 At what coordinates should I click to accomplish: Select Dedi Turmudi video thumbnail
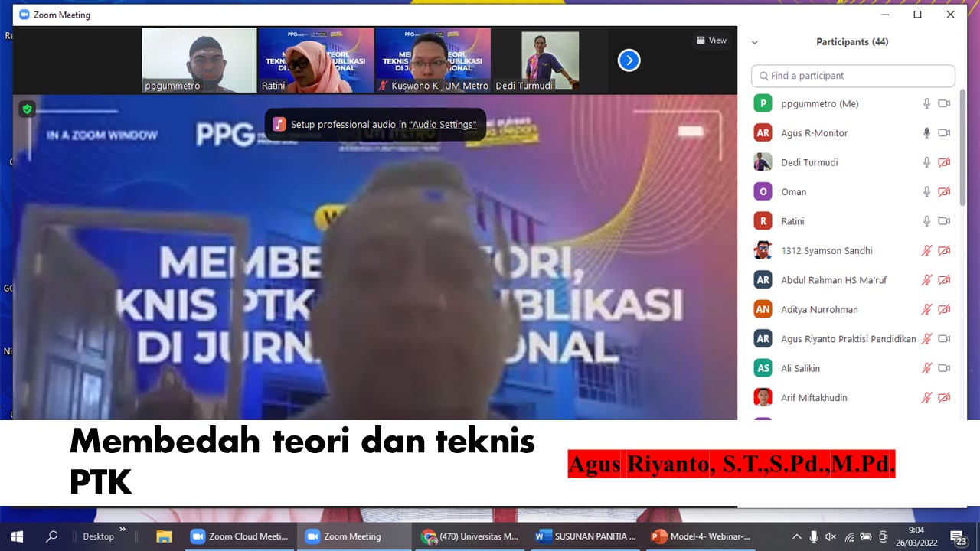[550, 60]
